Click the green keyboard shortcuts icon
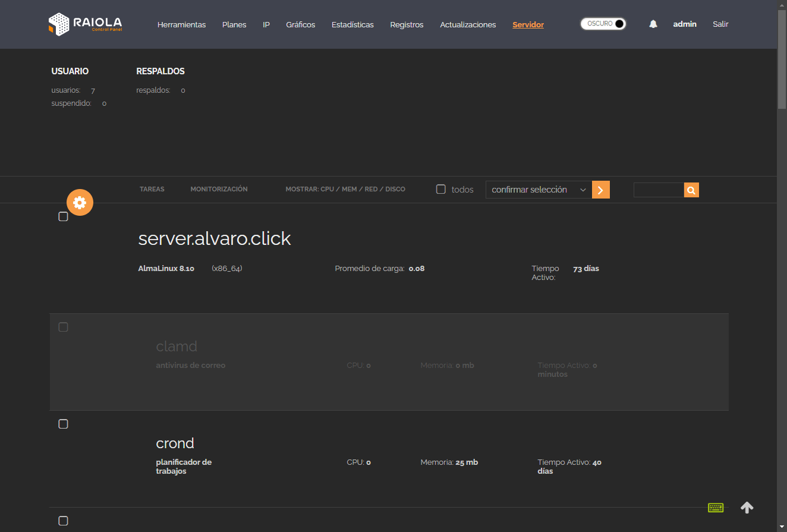This screenshot has width=787, height=532. [x=716, y=508]
